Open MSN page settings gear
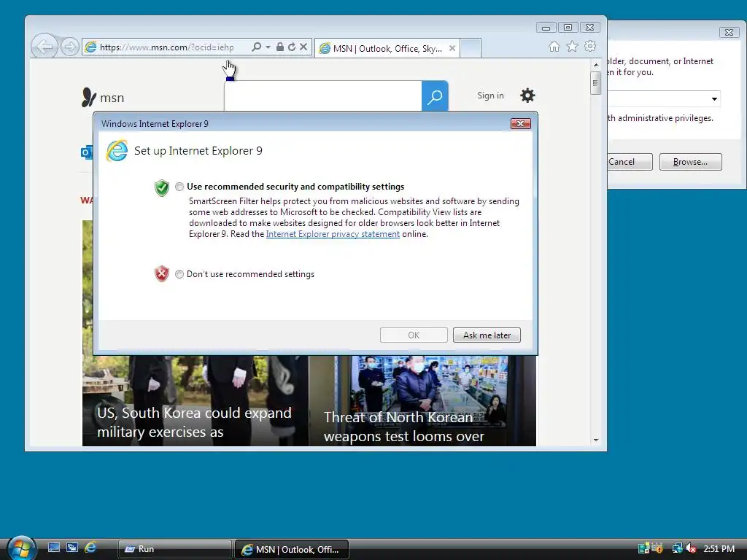This screenshot has width=747, height=560. coord(527,96)
